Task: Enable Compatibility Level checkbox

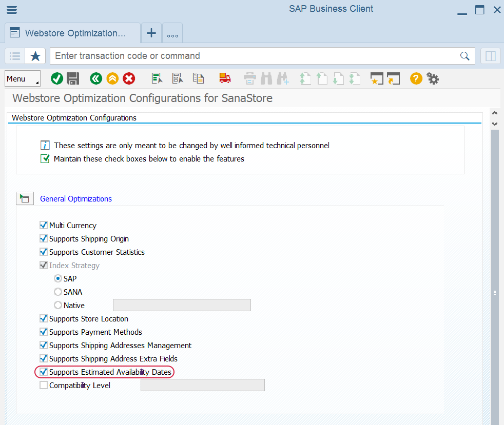Action: 44,385
